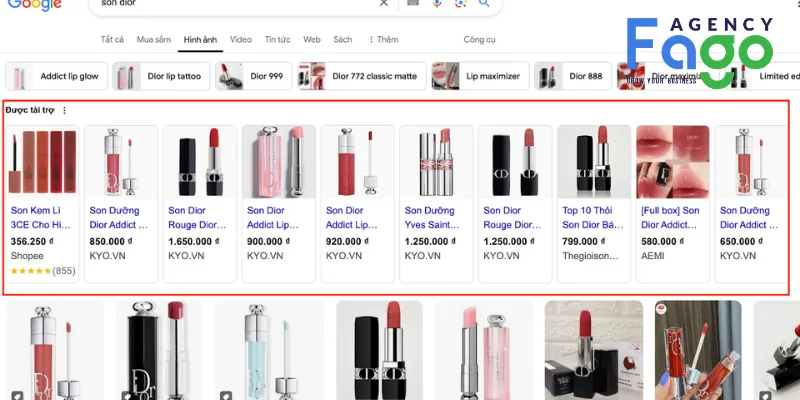Open the Mua sắm tab
This screenshot has height=400, width=800.
154,39
